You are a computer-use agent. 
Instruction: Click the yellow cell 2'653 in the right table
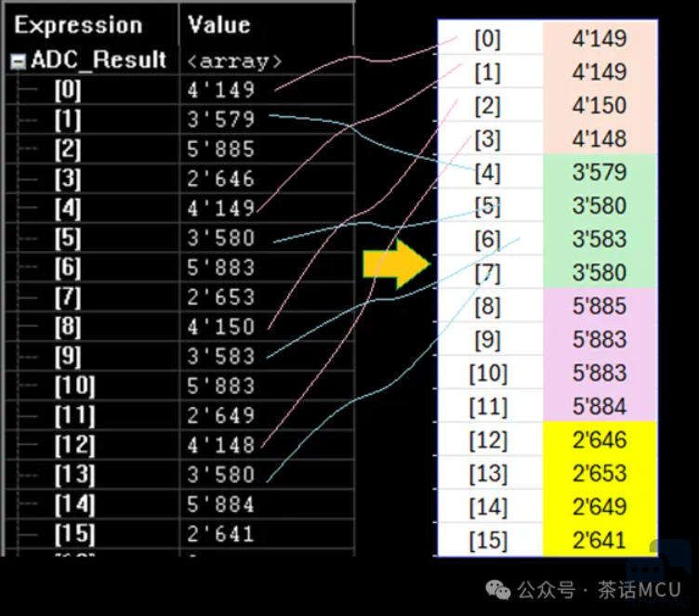pos(600,473)
